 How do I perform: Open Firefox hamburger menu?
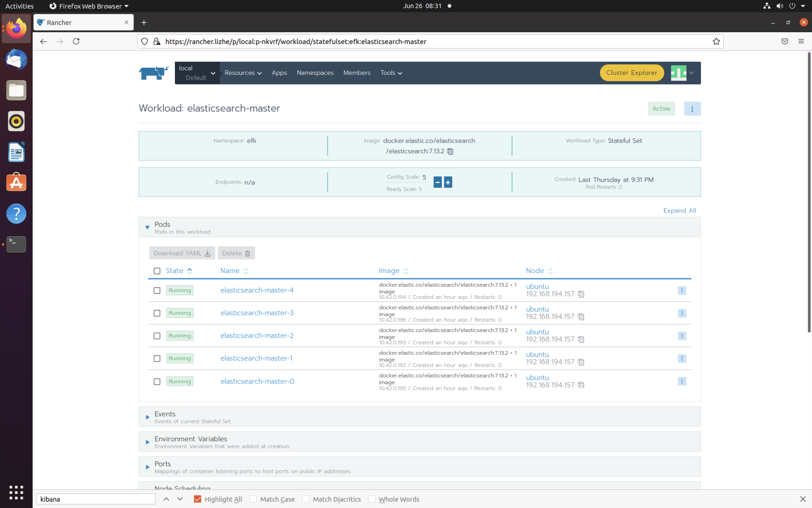pyautogui.click(x=801, y=41)
